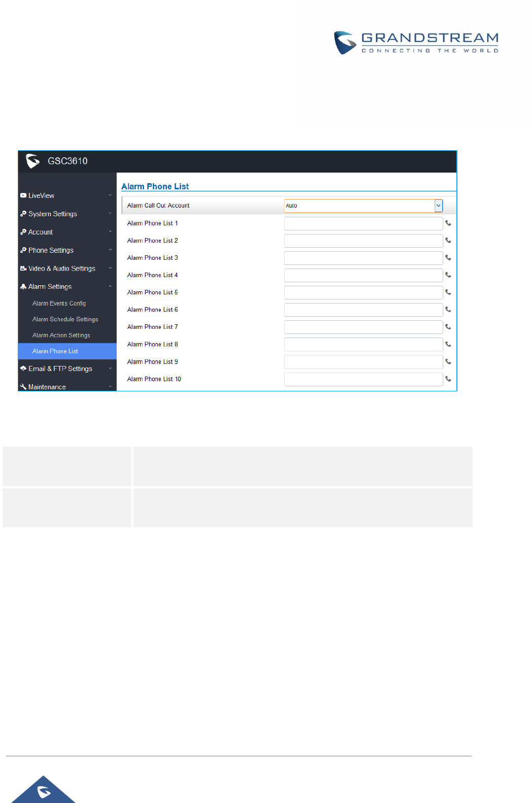This screenshot has width=532, height=803.
Task: Expand the Maintenance menu chevron
Action: pos(110,387)
